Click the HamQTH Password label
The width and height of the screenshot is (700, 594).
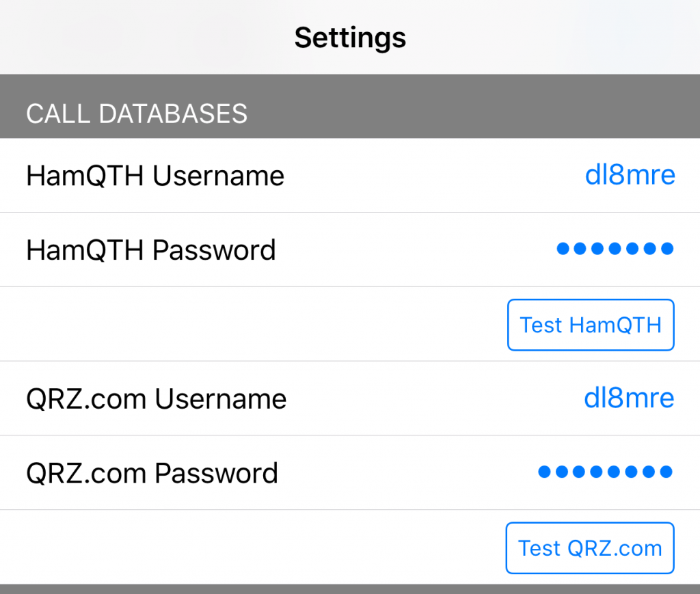pyautogui.click(x=151, y=249)
